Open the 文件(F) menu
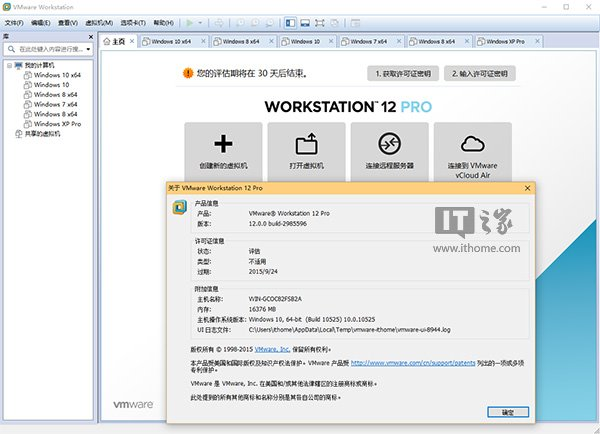 (x=14, y=23)
